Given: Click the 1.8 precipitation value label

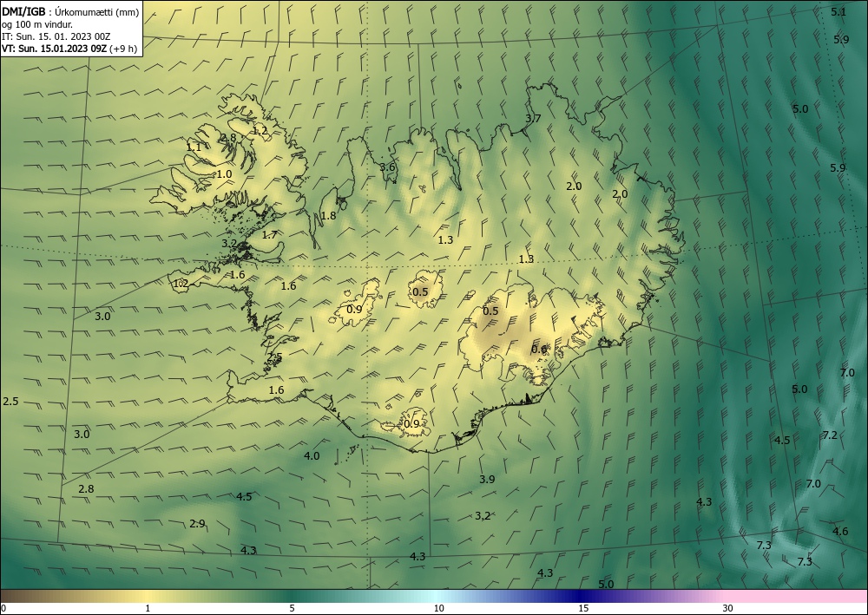Looking at the screenshot, I should pos(328,216).
